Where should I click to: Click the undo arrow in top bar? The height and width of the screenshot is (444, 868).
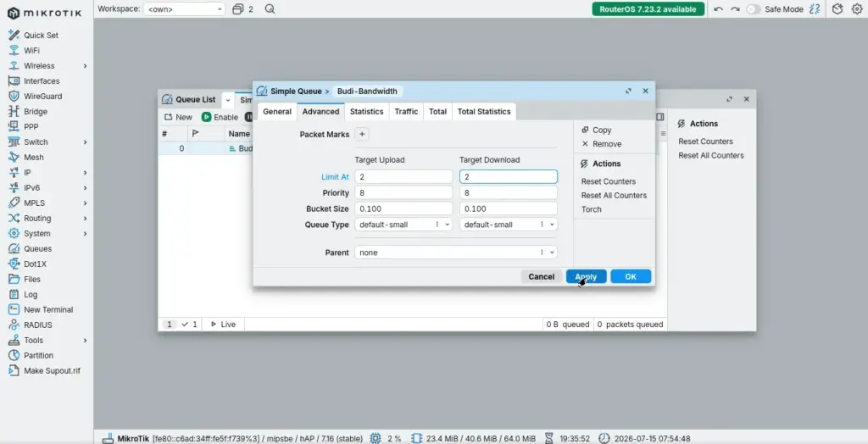pyautogui.click(x=719, y=8)
